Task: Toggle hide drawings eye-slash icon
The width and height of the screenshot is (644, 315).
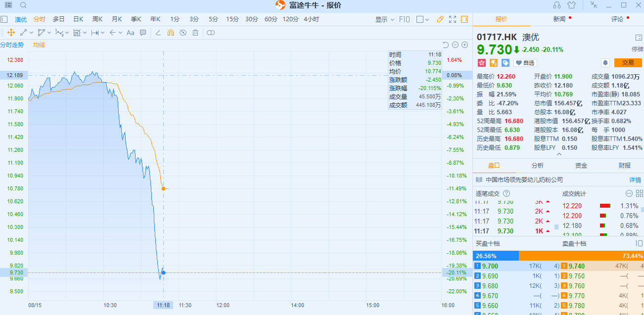Action: pos(183,33)
